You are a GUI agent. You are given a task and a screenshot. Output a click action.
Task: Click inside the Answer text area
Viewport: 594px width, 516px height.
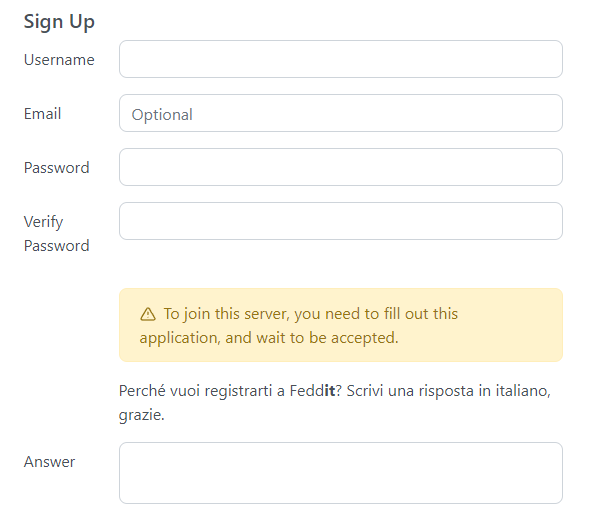pos(341,473)
